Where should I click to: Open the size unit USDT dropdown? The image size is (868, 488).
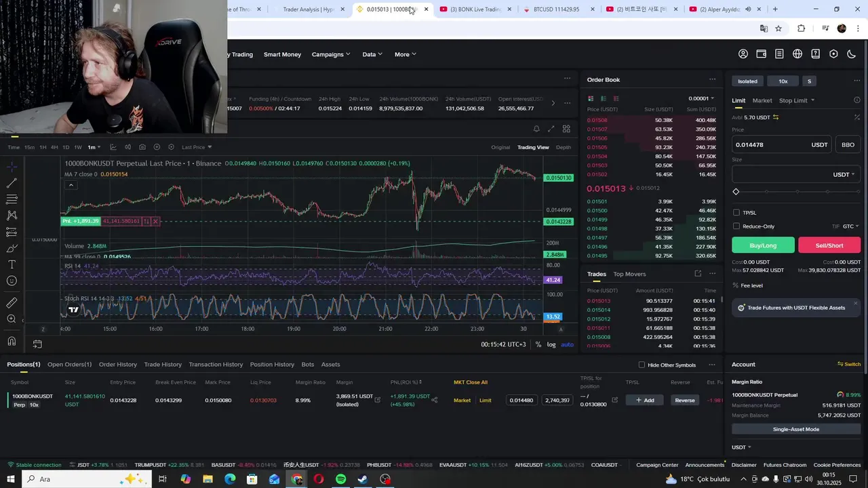pos(844,174)
